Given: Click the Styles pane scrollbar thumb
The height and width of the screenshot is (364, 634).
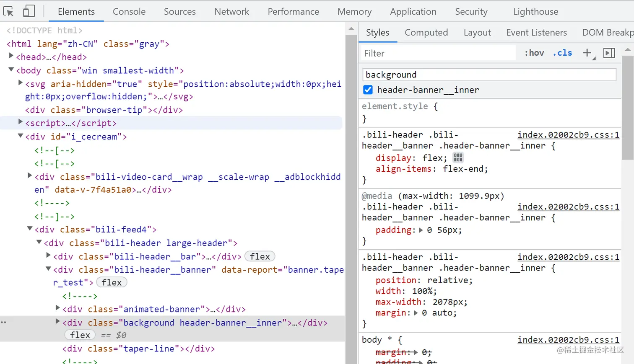Looking at the screenshot, I should [x=628, y=108].
